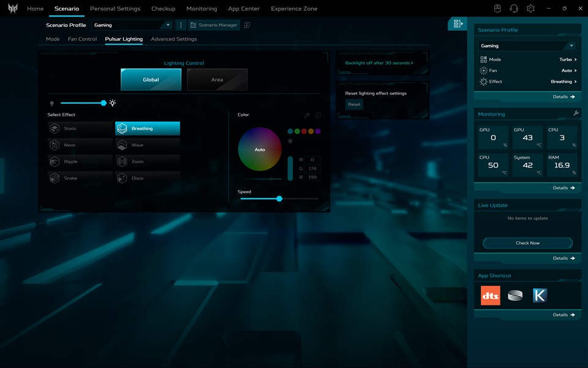588x368 pixels.
Task: Open the Killer app shortcut
Action: [x=540, y=296]
